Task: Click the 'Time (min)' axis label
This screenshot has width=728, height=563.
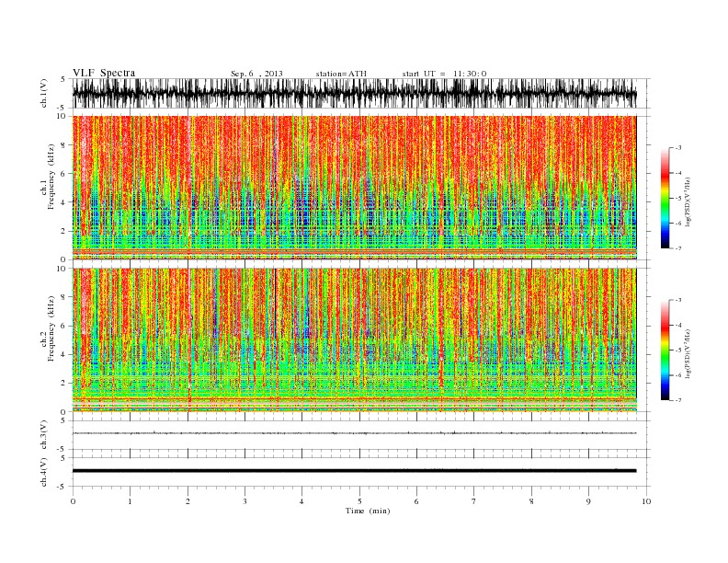Action: tap(368, 511)
